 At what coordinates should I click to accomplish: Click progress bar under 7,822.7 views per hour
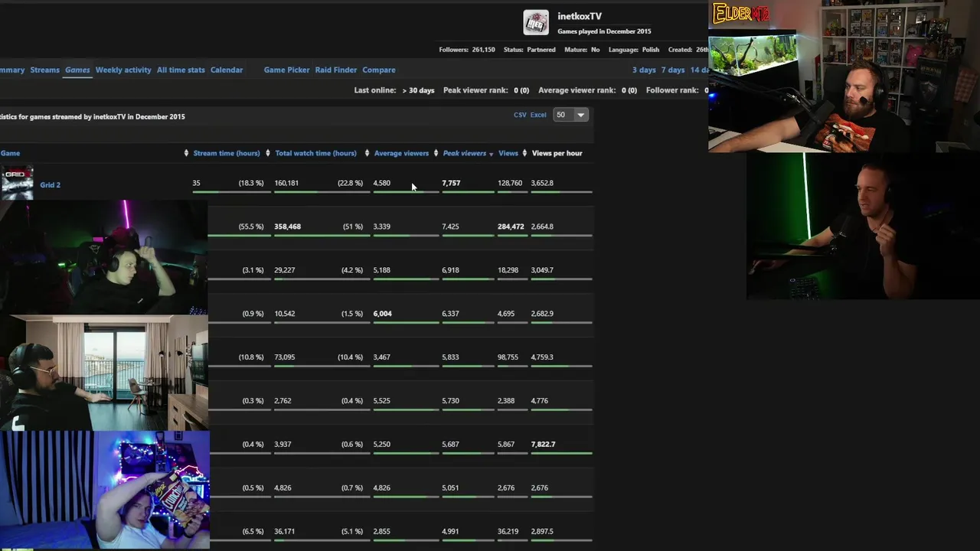(561, 454)
